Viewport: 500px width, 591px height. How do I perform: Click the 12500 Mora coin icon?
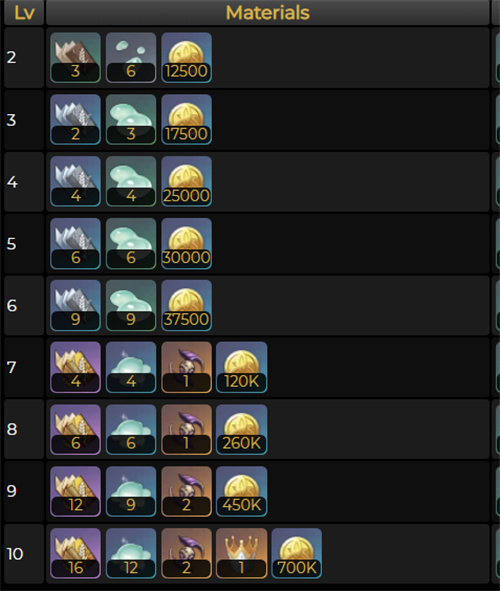pos(186,57)
